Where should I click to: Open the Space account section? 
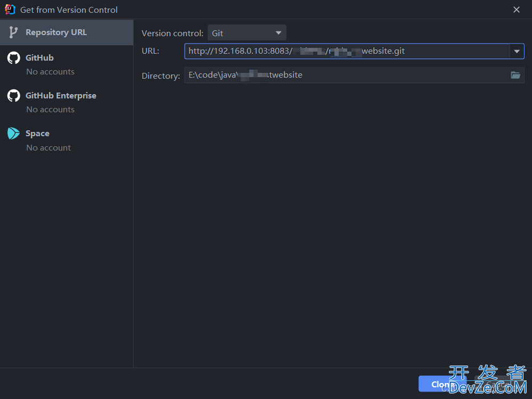(x=37, y=133)
